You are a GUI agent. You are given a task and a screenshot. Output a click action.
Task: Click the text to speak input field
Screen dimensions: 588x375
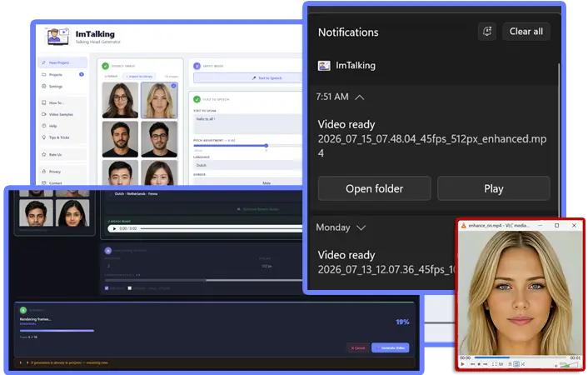click(247, 124)
